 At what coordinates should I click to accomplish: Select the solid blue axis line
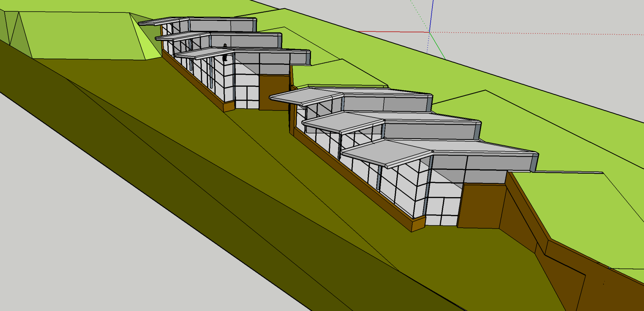(x=431, y=16)
